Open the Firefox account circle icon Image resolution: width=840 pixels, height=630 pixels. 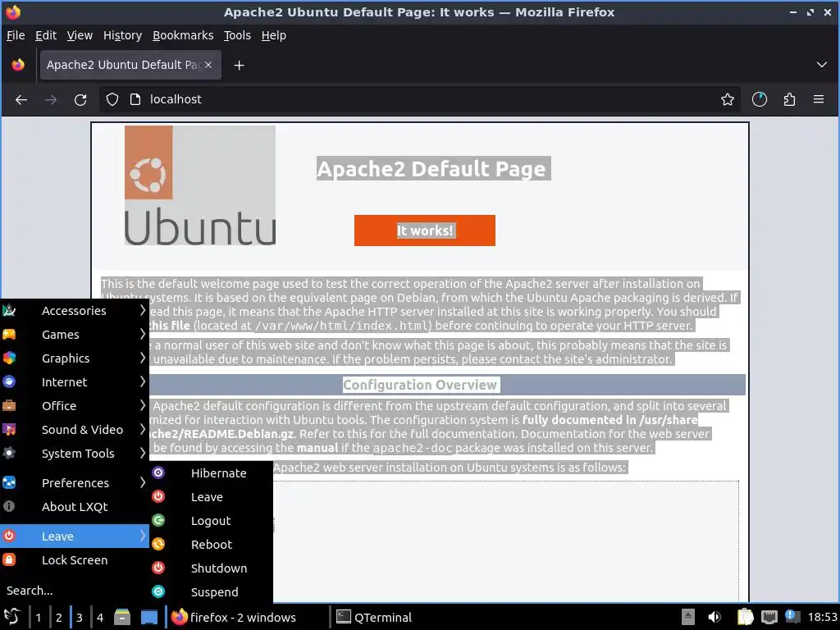coord(759,99)
